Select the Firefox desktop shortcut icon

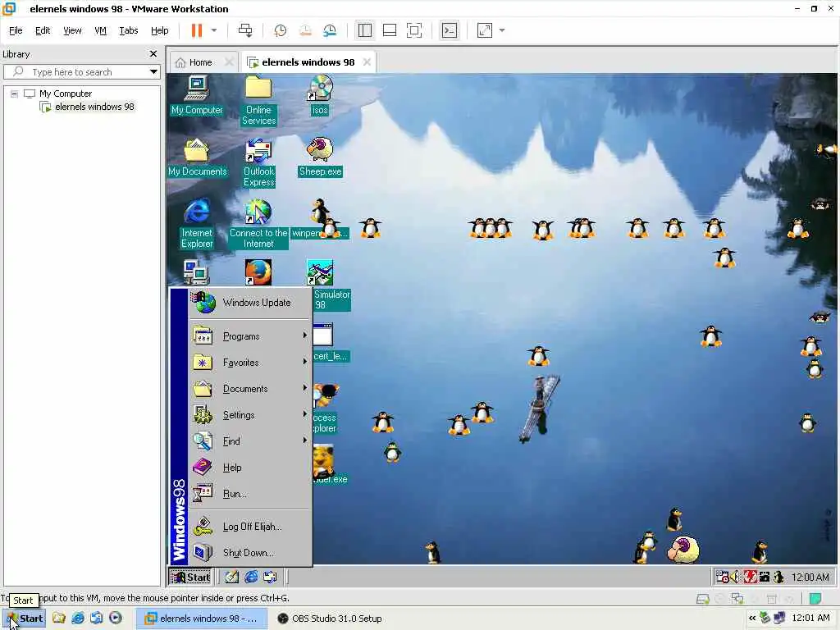[258, 272]
